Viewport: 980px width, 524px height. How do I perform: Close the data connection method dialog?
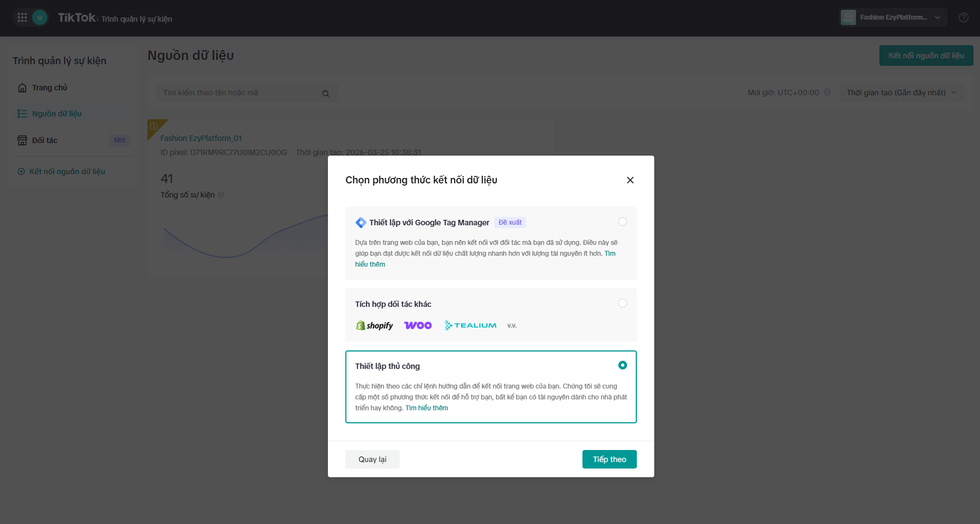click(x=630, y=180)
